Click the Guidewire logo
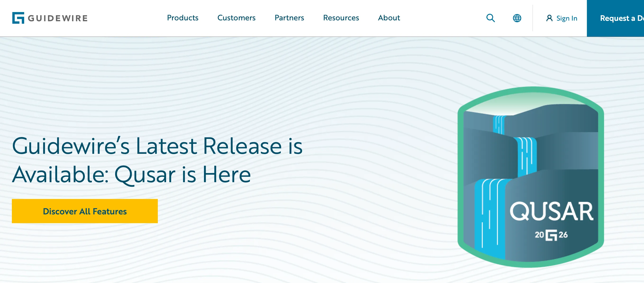Image resolution: width=644 pixels, height=283 pixels. [x=50, y=18]
